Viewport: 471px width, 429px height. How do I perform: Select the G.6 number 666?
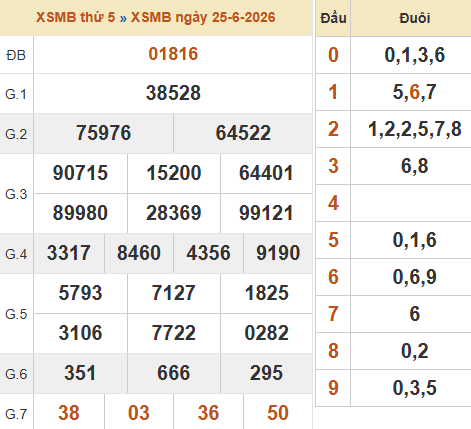174,373
